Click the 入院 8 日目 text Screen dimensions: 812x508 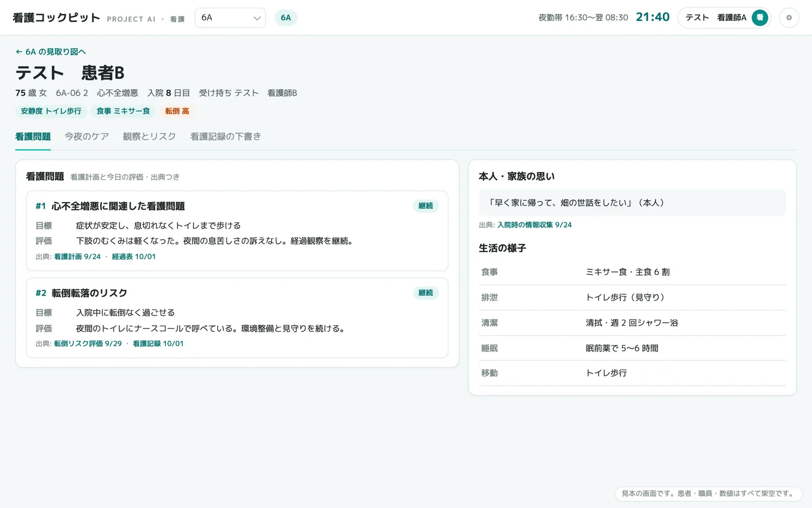169,93
